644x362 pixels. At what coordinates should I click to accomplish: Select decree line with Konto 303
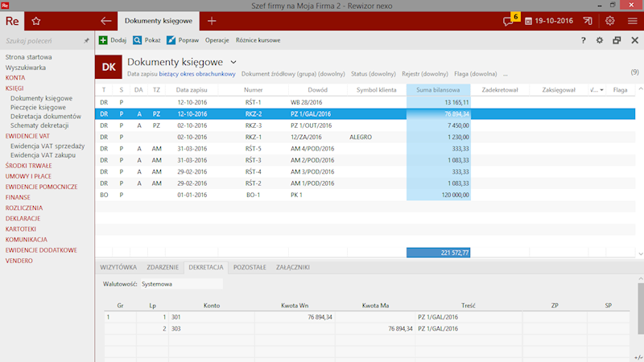tap(367, 329)
